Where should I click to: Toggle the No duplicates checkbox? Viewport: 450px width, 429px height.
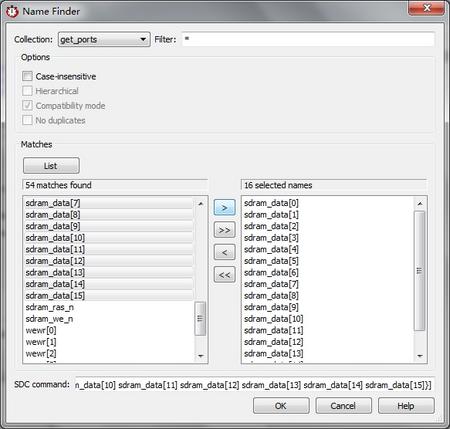(27, 120)
